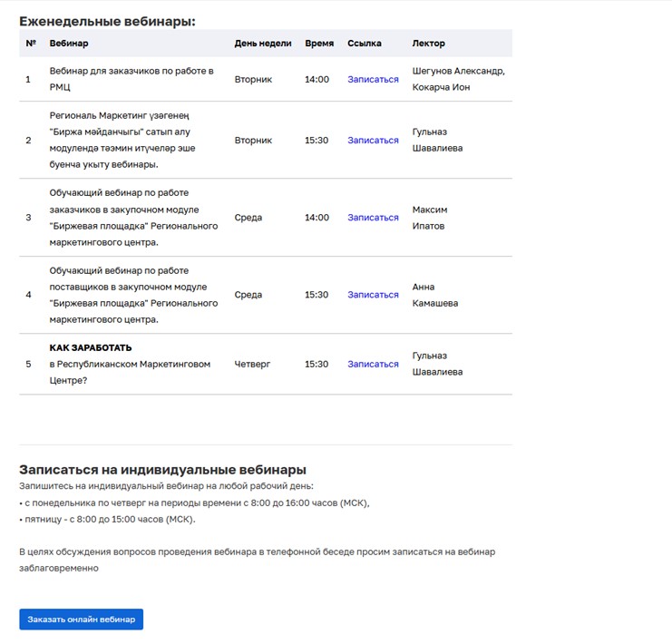Click the Записаться на индивидуальные вебинары heading

tap(162, 470)
